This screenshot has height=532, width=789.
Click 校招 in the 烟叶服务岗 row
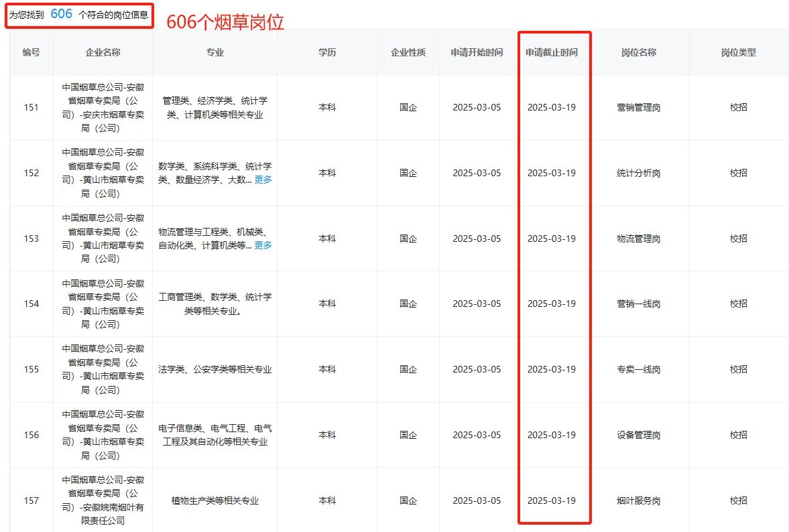738,501
